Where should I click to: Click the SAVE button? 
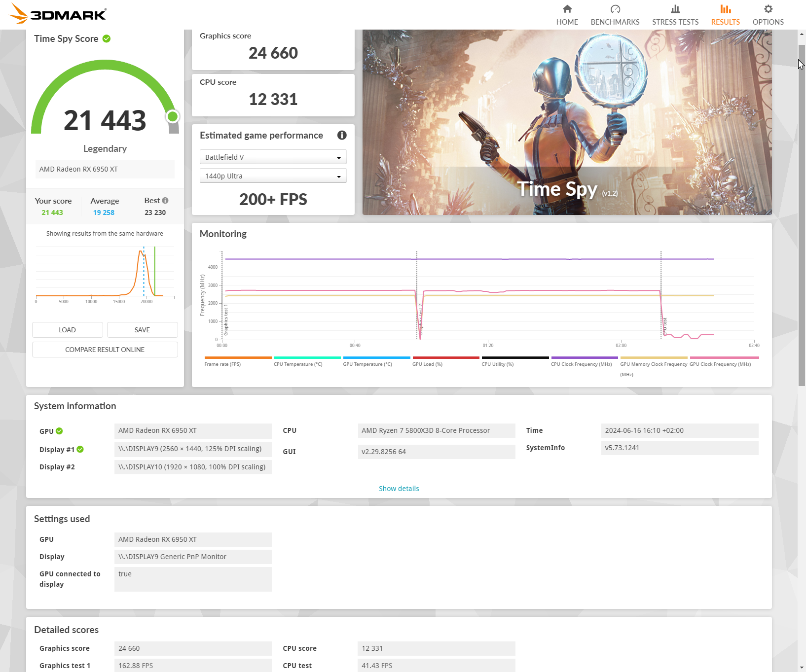click(142, 330)
